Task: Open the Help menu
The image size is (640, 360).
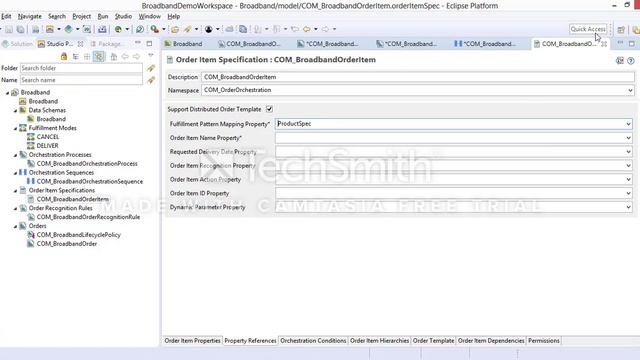Action: coord(173,16)
